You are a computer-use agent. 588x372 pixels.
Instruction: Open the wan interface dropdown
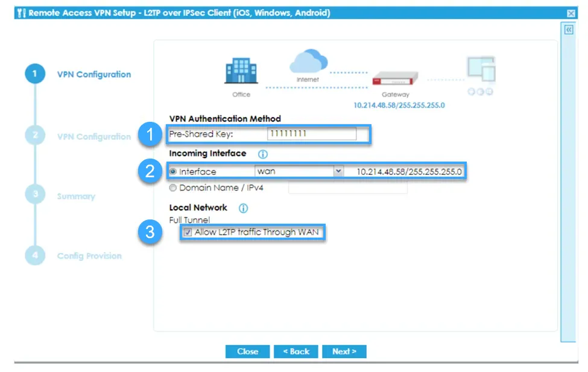click(x=338, y=171)
